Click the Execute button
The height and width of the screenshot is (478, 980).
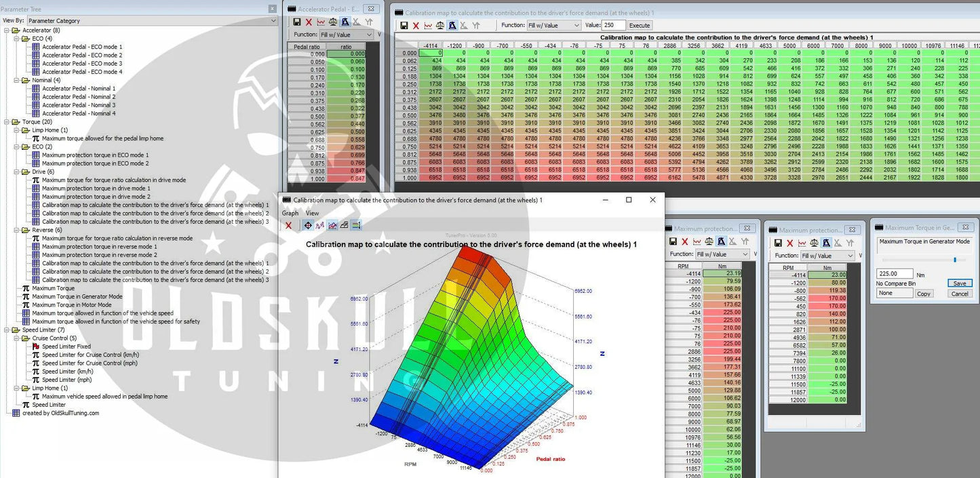[639, 25]
